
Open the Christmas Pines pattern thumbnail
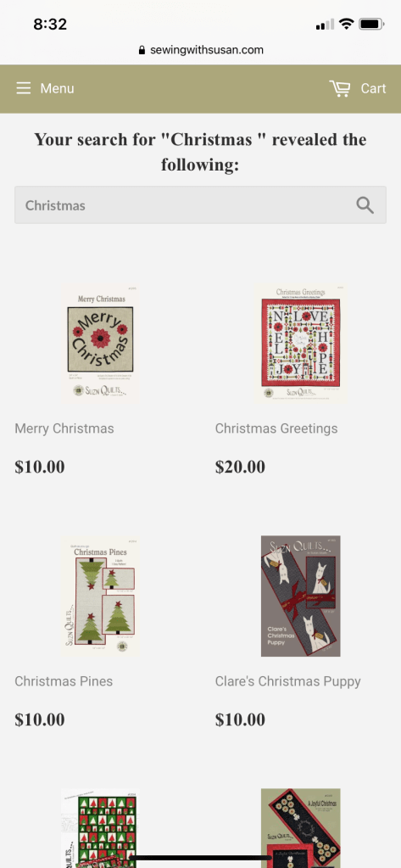pyautogui.click(x=100, y=596)
